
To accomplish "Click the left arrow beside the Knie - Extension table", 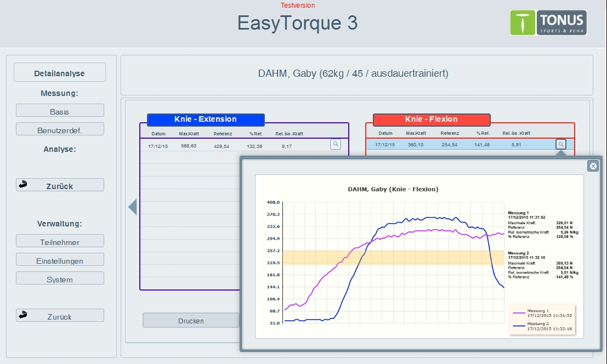I will click(132, 207).
